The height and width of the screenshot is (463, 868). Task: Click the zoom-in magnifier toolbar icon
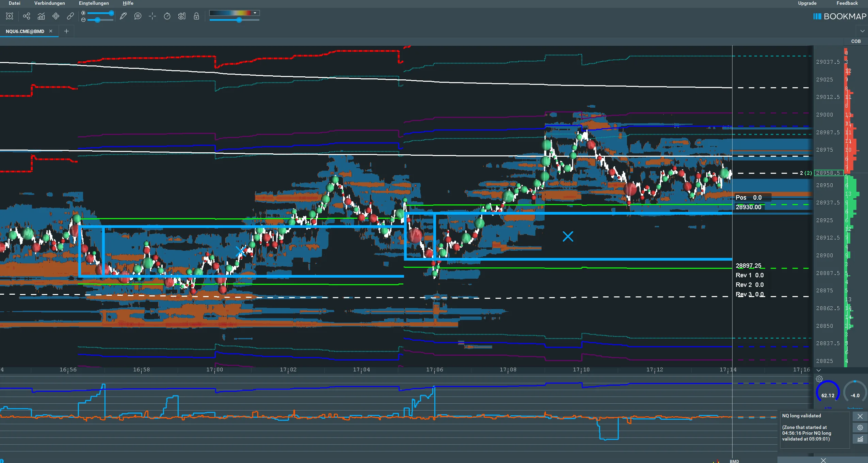point(10,16)
